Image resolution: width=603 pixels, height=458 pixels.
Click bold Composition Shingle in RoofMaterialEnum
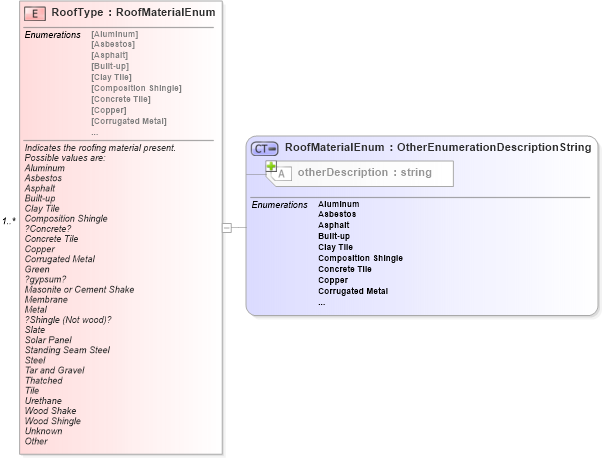(x=360, y=258)
